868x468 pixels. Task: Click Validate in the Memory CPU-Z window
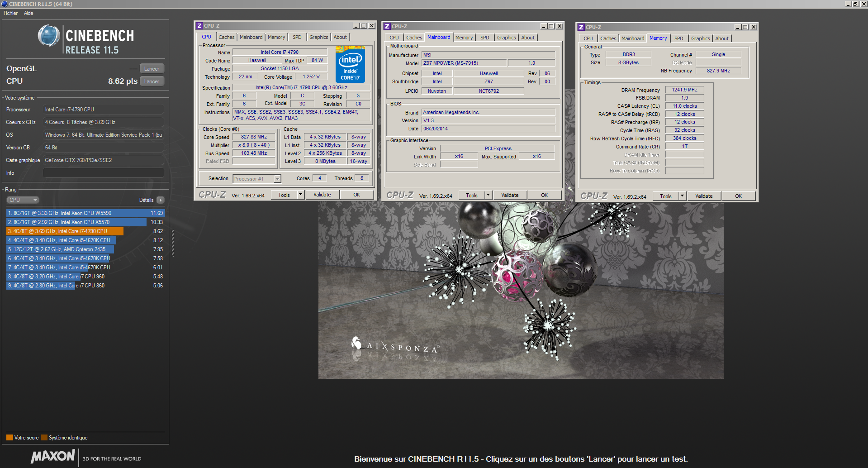click(x=704, y=196)
